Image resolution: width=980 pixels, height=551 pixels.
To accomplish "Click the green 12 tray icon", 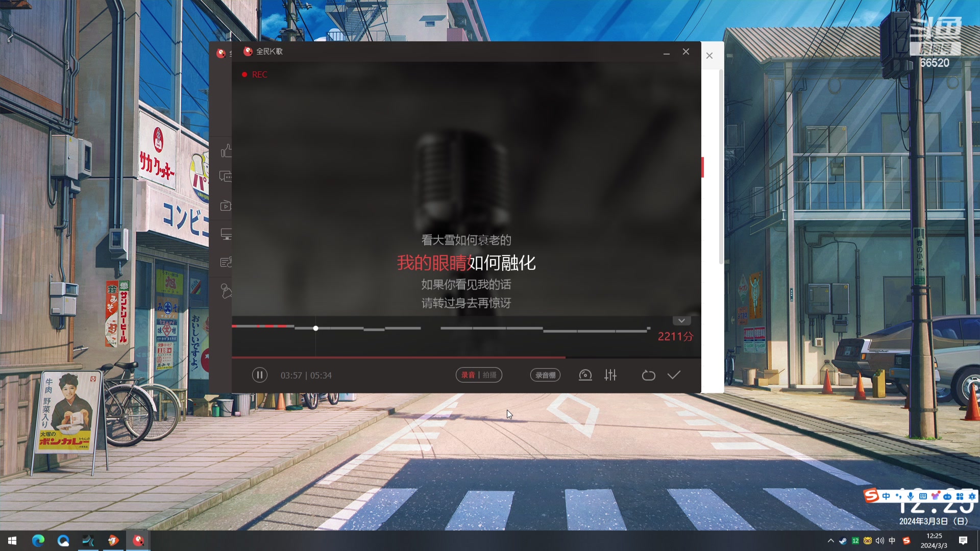I will coord(855,541).
